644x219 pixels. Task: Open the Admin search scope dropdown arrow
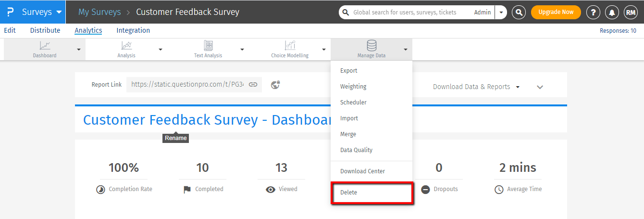pos(501,13)
